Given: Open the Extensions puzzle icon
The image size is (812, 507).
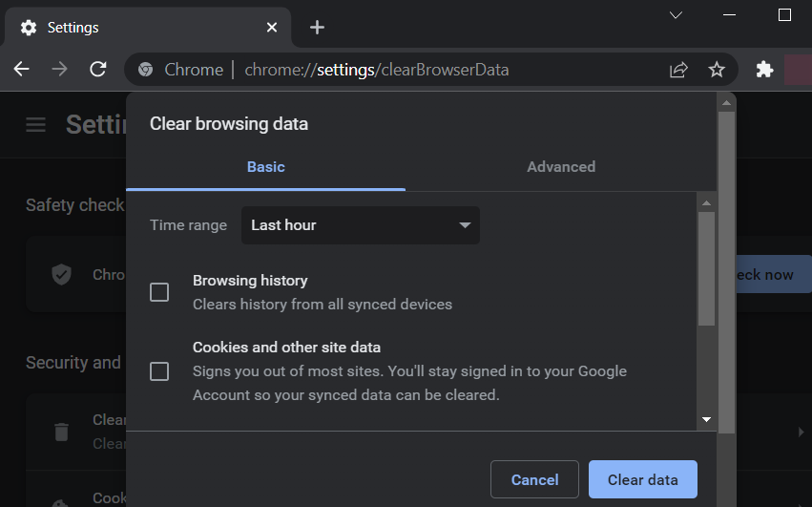Looking at the screenshot, I should click(x=764, y=70).
